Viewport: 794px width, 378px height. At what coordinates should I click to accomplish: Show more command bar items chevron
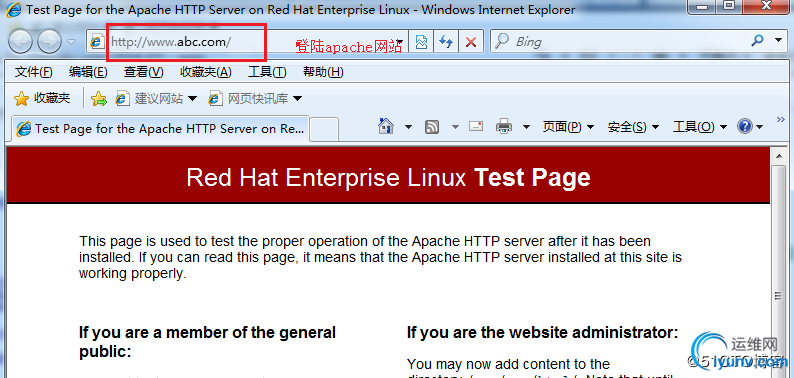coord(780,119)
